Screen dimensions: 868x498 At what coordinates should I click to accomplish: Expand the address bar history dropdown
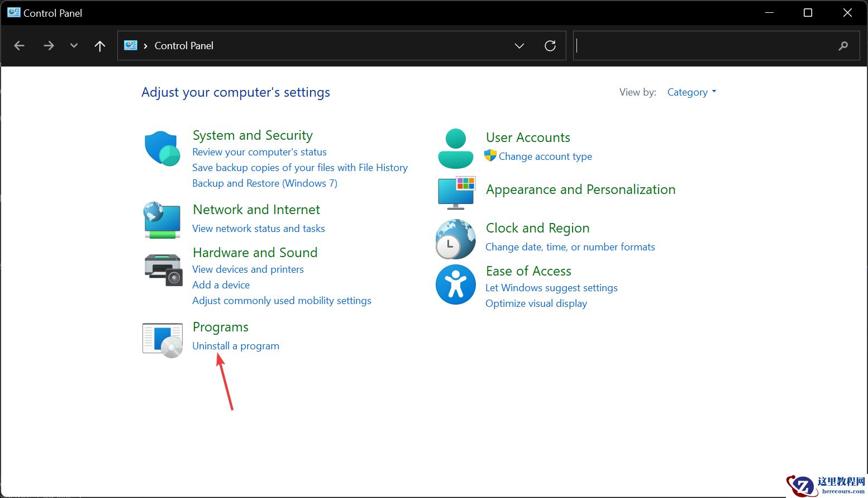(519, 46)
